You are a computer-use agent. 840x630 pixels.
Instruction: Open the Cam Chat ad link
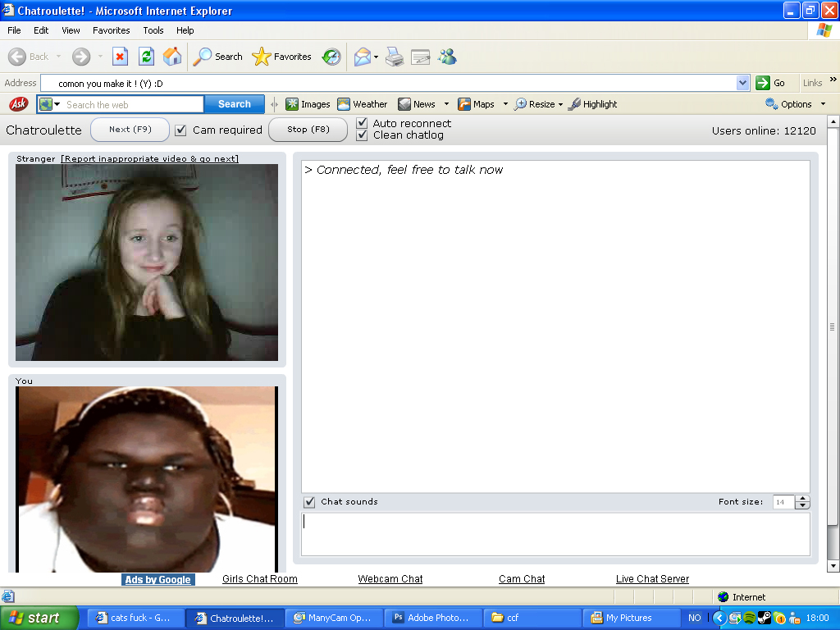click(522, 579)
